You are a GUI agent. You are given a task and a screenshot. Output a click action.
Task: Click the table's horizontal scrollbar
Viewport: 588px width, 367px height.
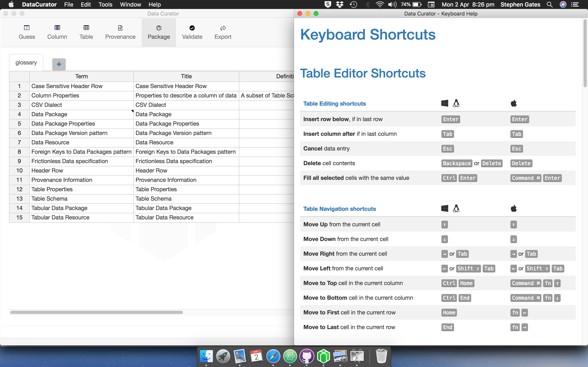pos(96,312)
